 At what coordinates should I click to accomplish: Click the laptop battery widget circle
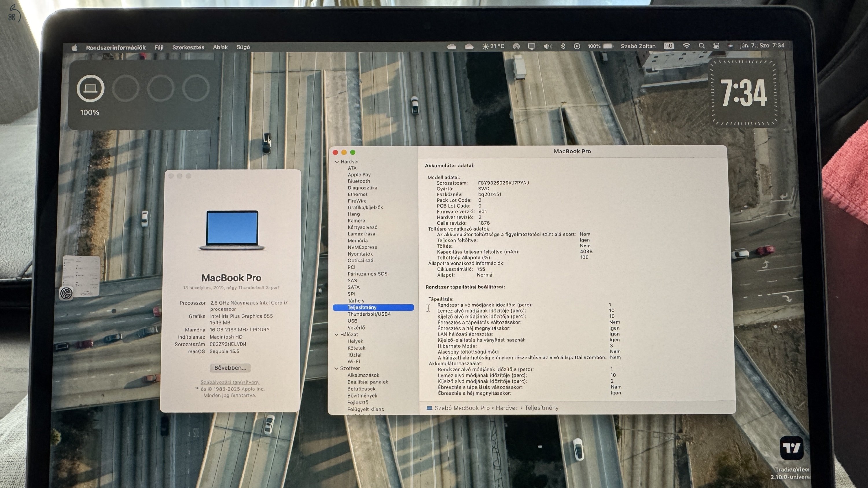pos(90,89)
